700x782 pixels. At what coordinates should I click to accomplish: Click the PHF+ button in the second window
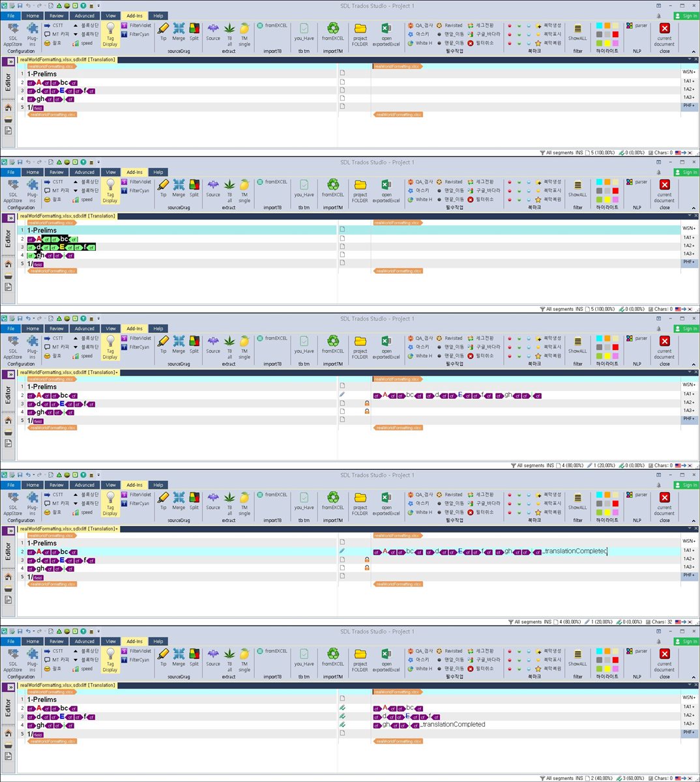(x=689, y=262)
